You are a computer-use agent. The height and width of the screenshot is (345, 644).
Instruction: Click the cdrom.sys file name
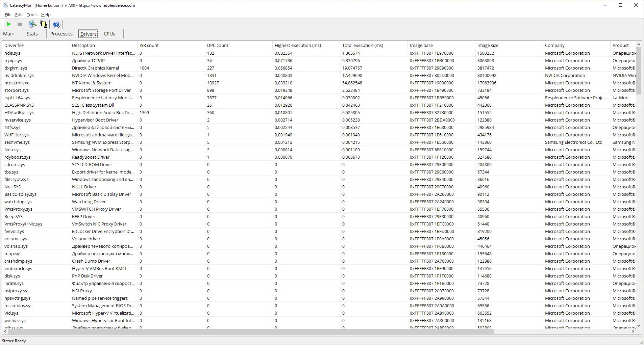click(x=15, y=164)
